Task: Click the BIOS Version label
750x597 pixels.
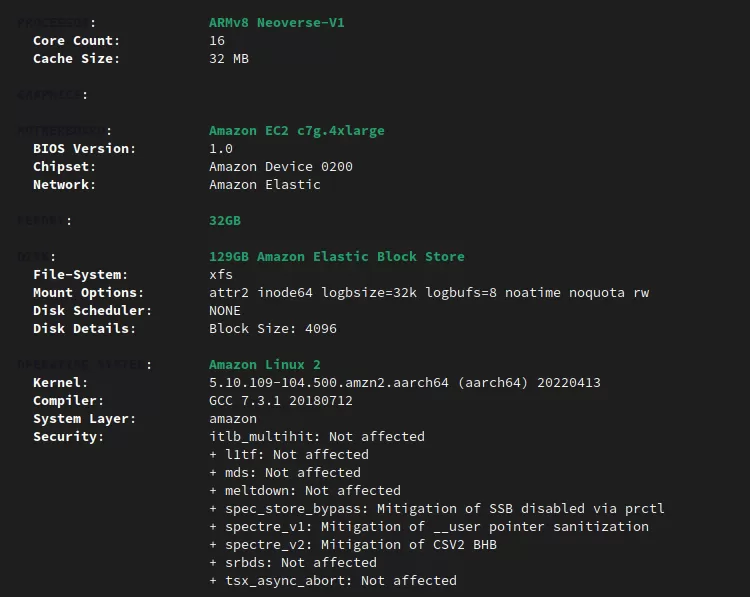Action: (x=84, y=149)
